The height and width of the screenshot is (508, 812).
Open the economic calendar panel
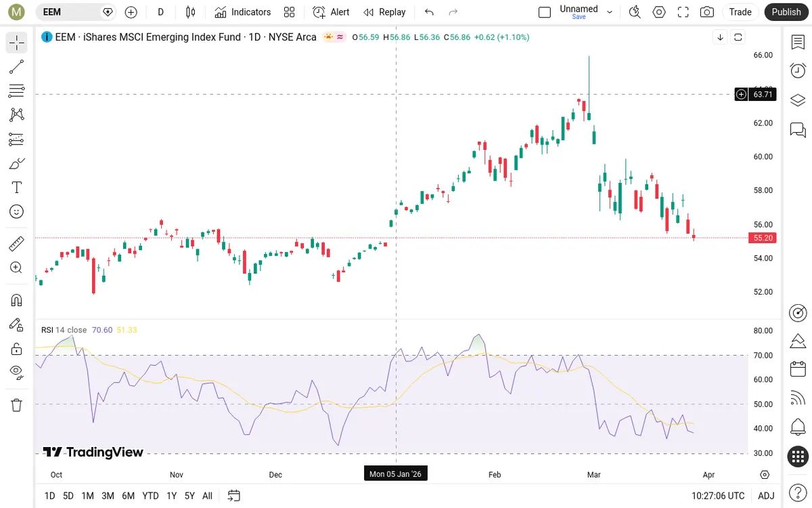click(x=798, y=369)
